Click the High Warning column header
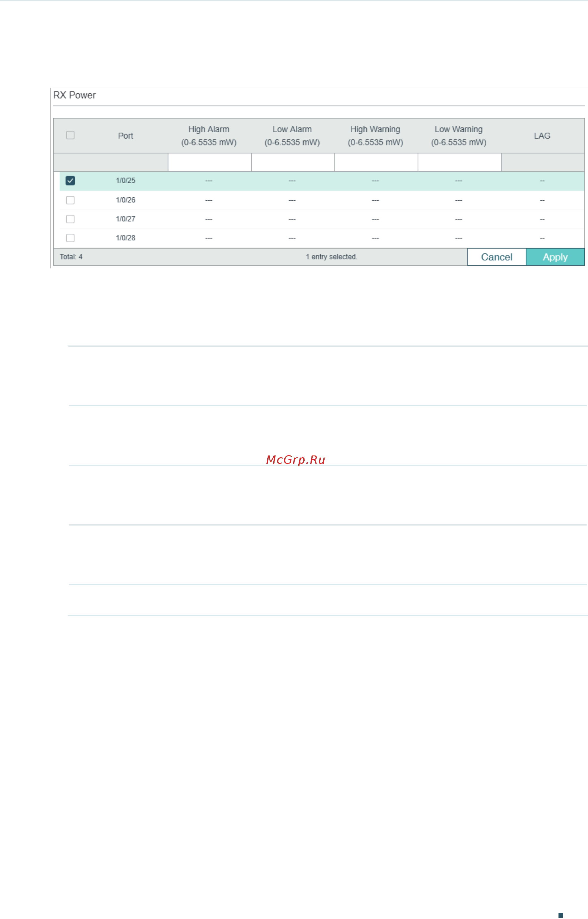The height and width of the screenshot is (919, 588). (375, 136)
